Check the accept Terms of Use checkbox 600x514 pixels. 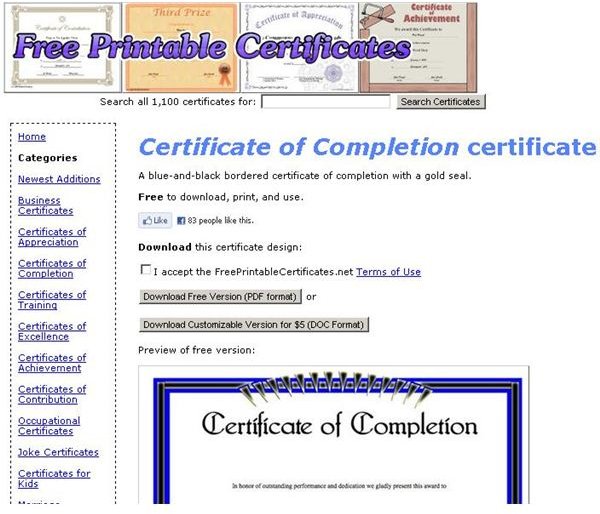(145, 270)
